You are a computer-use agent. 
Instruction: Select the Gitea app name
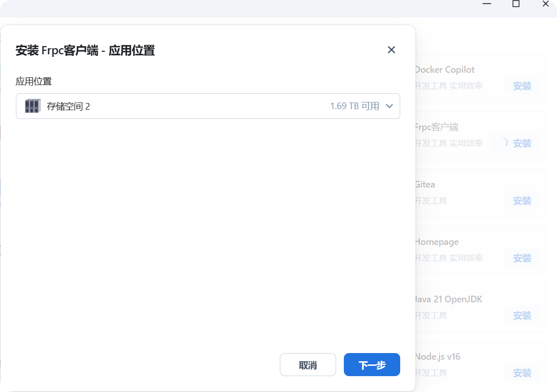425,184
